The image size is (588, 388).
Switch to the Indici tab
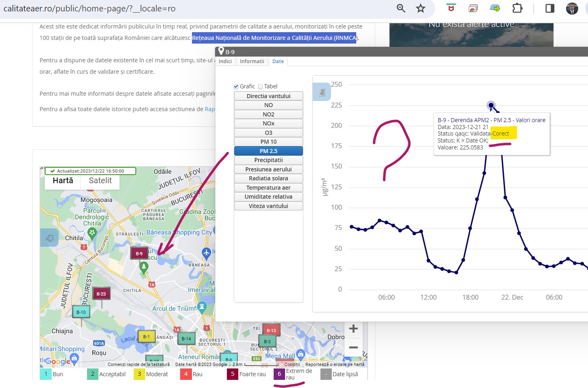(225, 61)
